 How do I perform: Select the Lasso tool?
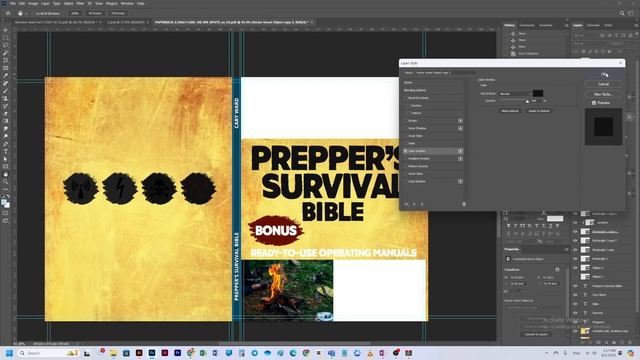point(5,45)
